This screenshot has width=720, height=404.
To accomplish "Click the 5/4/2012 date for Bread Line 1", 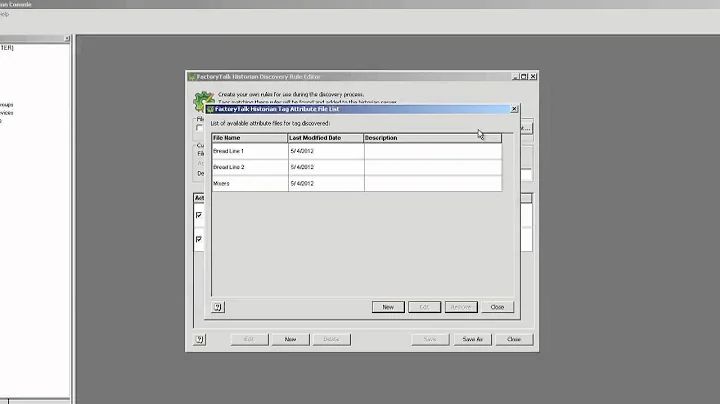I will coord(302,151).
